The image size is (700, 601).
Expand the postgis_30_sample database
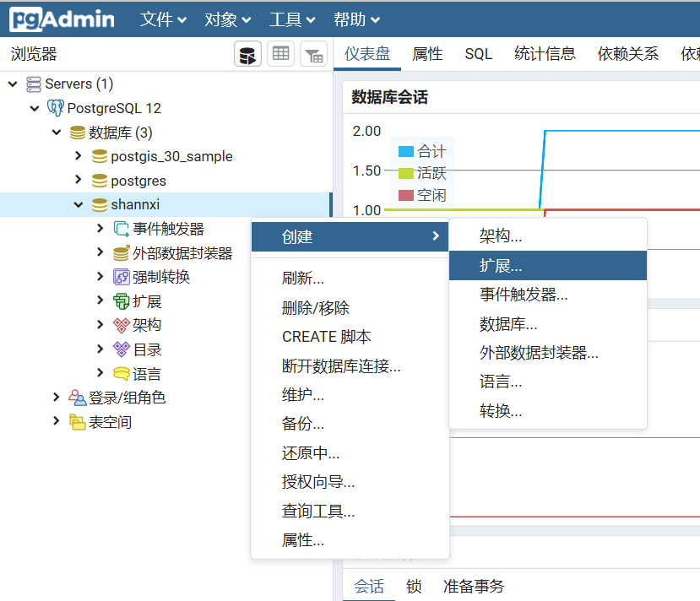click(x=79, y=155)
